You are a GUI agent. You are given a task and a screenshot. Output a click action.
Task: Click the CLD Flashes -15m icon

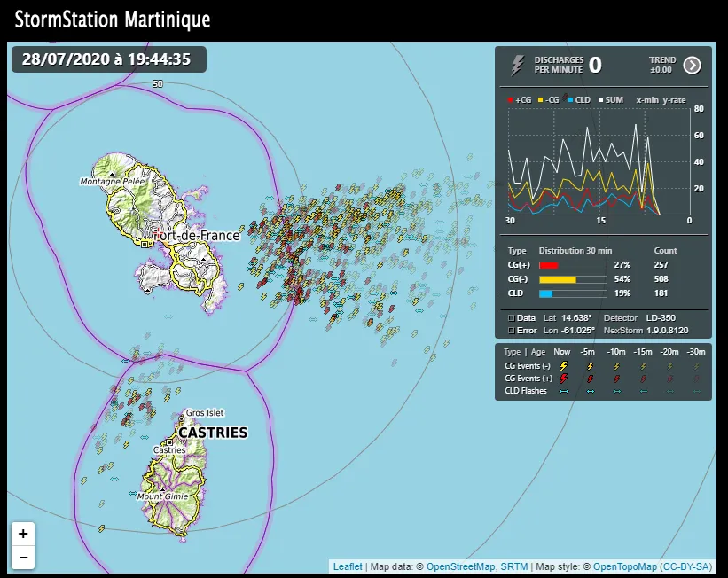click(644, 391)
